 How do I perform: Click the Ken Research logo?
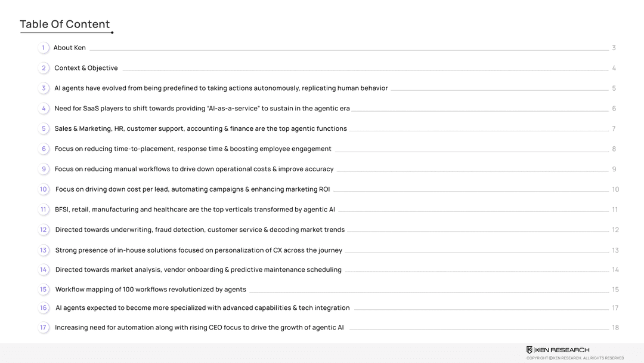pyautogui.click(x=558, y=350)
